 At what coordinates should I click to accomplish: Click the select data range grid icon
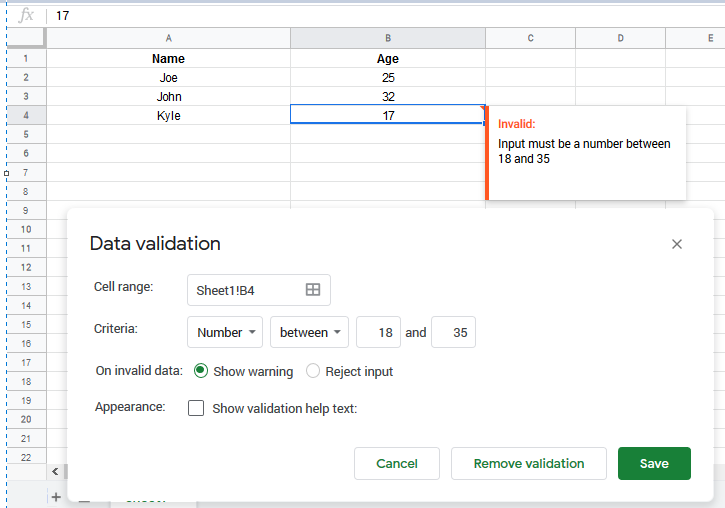click(313, 290)
